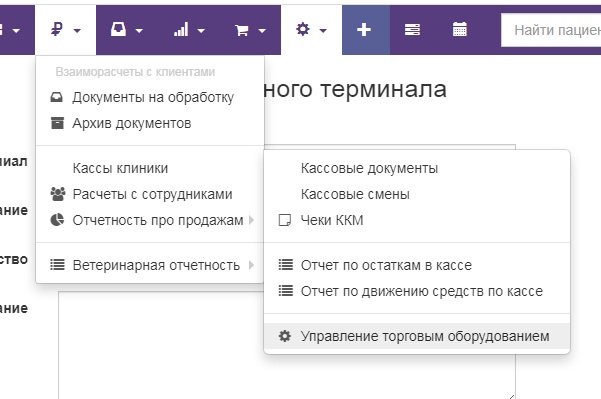The image size is (601, 399).
Task: Click list icon beside Отчет по остаткам в кассе
Action: click(286, 265)
